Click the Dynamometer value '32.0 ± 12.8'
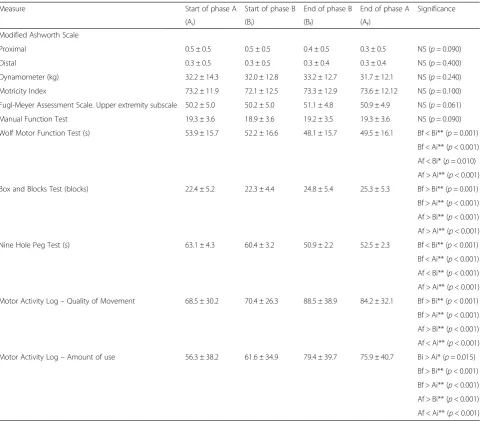The width and height of the screenshot is (481, 421). pyautogui.click(x=261, y=77)
